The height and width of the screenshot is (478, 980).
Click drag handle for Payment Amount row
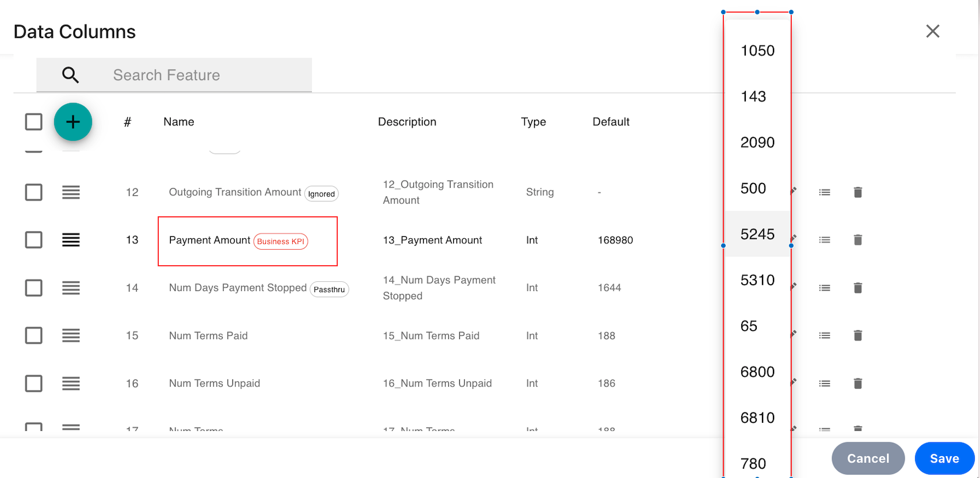tap(71, 240)
